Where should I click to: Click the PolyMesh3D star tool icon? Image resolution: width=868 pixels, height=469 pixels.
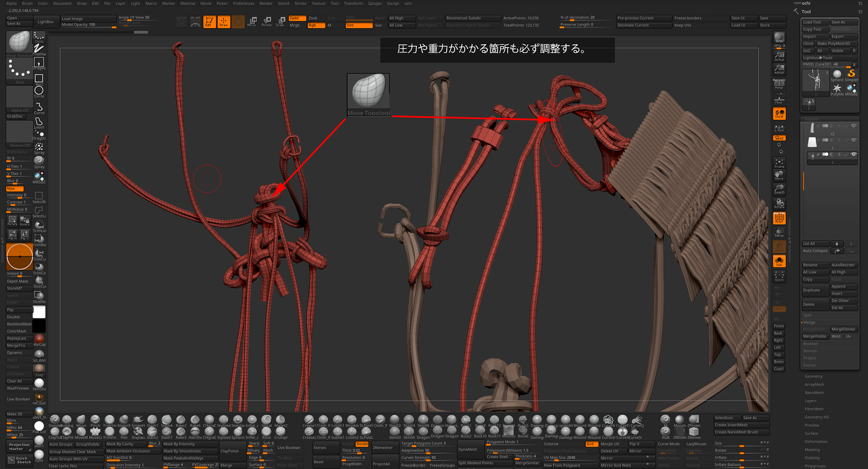point(837,89)
